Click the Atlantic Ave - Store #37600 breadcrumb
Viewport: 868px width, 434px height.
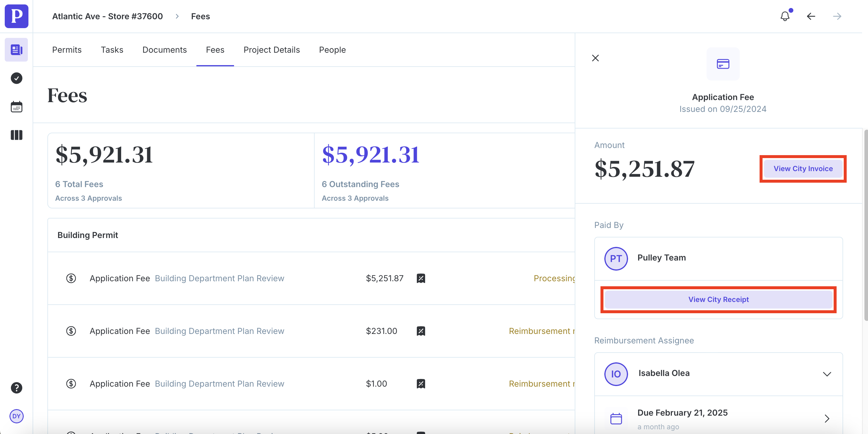tap(107, 16)
